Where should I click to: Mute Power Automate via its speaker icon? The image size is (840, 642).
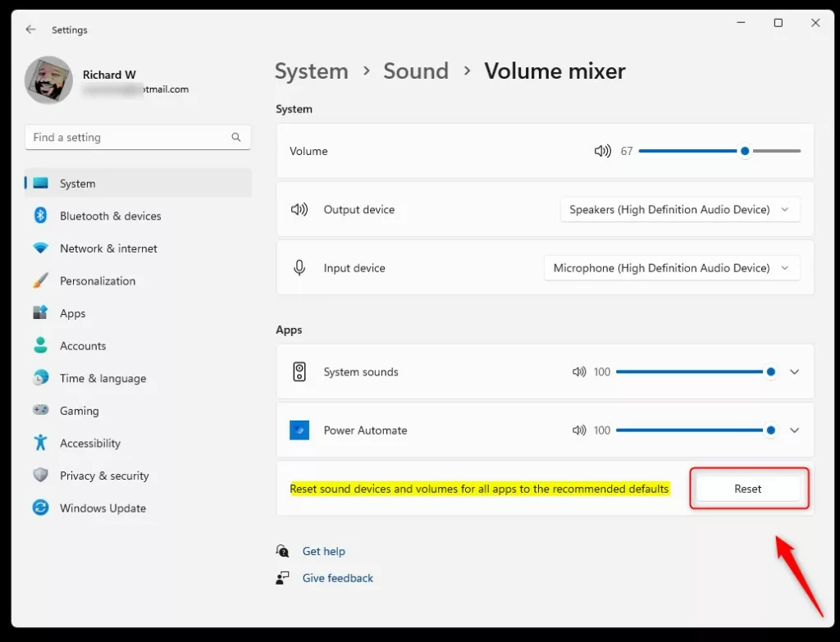click(579, 430)
